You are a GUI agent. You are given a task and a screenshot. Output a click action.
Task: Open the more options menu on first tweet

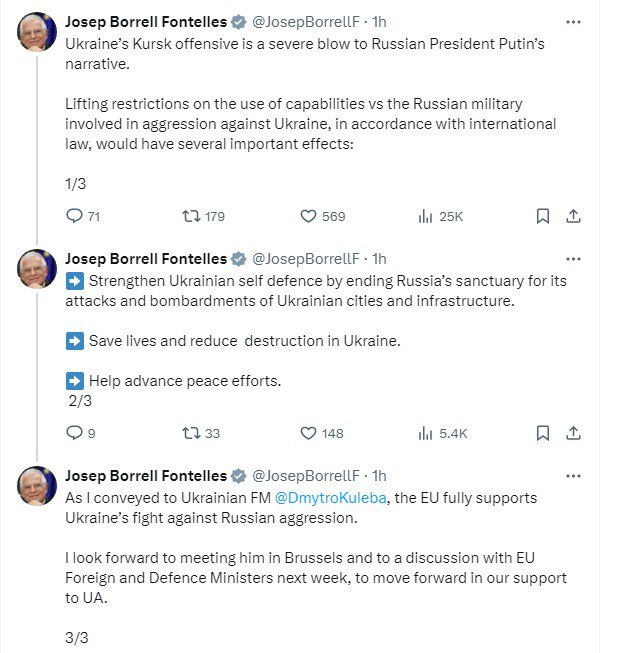click(x=573, y=21)
